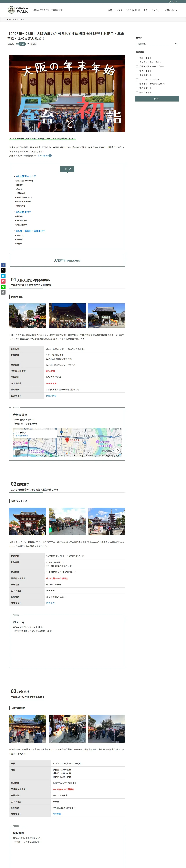Open the 友達・カップル menu item
The width and height of the screenshot is (186, 868).
(x=115, y=10)
